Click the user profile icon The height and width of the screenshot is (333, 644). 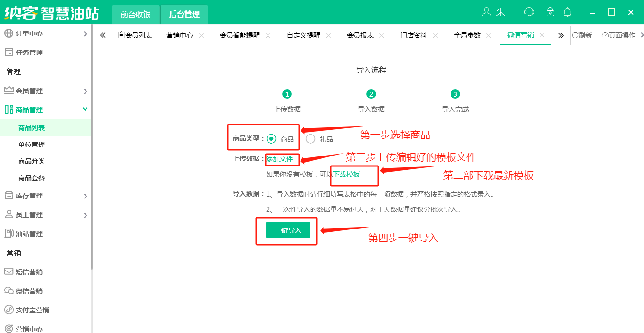click(487, 12)
